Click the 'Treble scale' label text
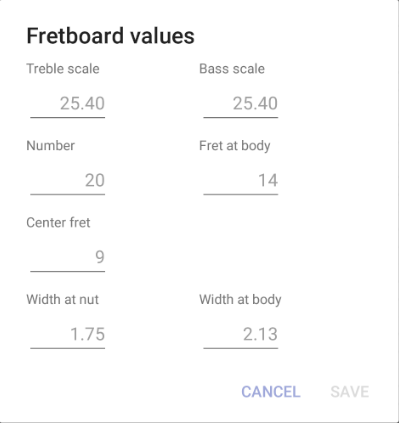Screen dimensions: 399x423 coord(63,69)
